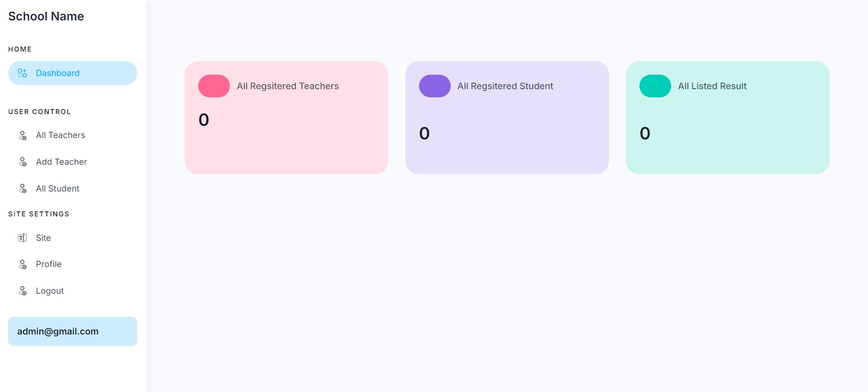The image size is (868, 392).
Task: Select the All Listed Result card count
Action: [x=645, y=134]
